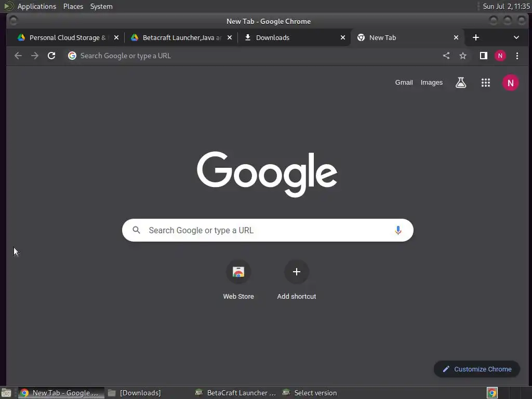The height and width of the screenshot is (399, 532).
Task: Select the New Tab tab
Action: 407,37
